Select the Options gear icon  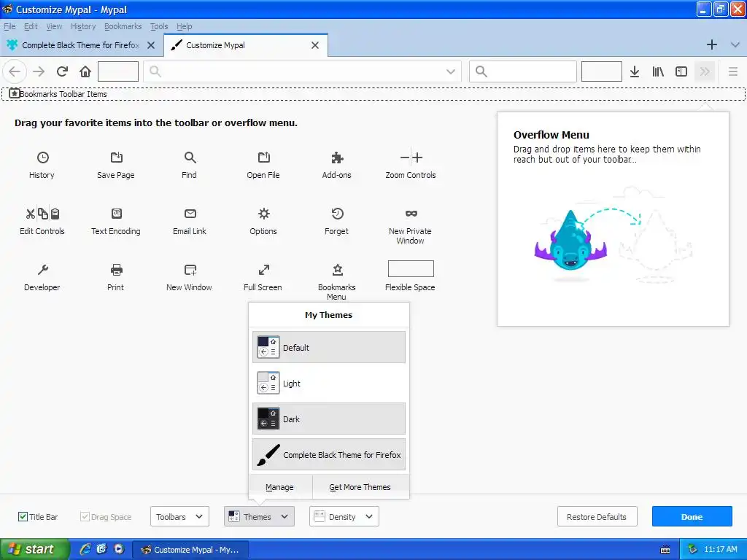tap(263, 214)
